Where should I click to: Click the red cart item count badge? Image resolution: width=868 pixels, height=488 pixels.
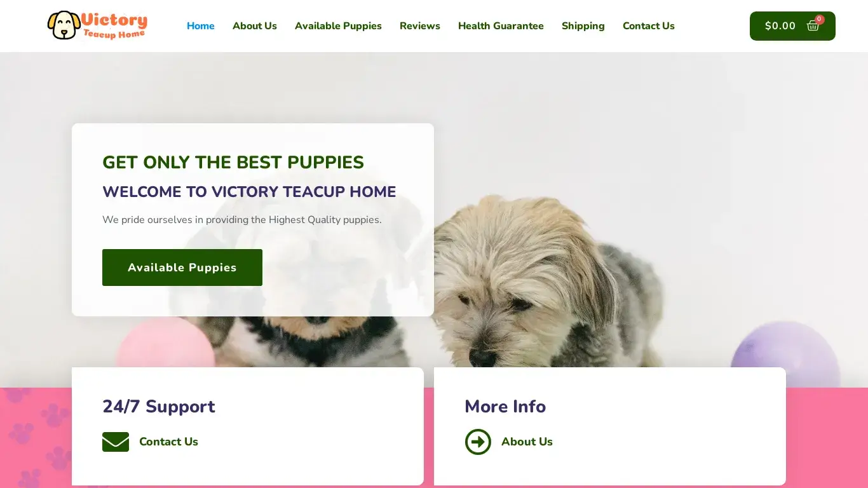(820, 19)
